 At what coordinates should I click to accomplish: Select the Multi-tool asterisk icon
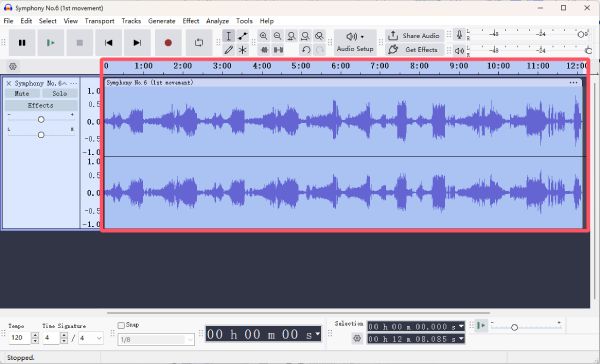coord(243,50)
